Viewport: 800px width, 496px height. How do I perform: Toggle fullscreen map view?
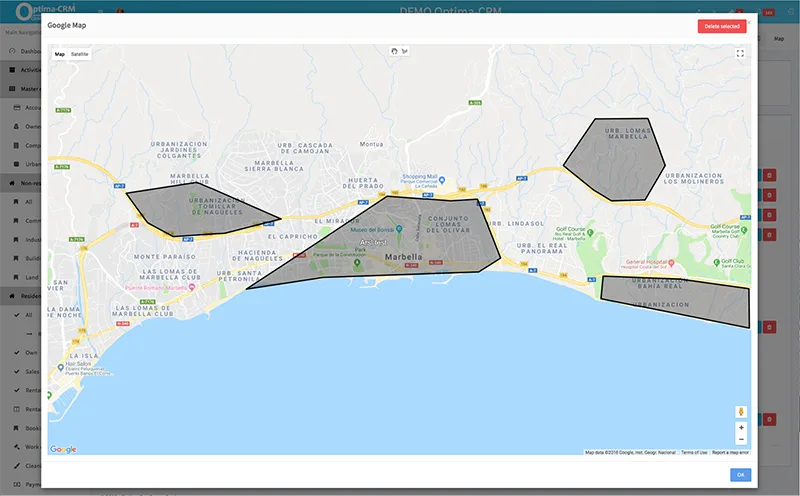pos(740,54)
